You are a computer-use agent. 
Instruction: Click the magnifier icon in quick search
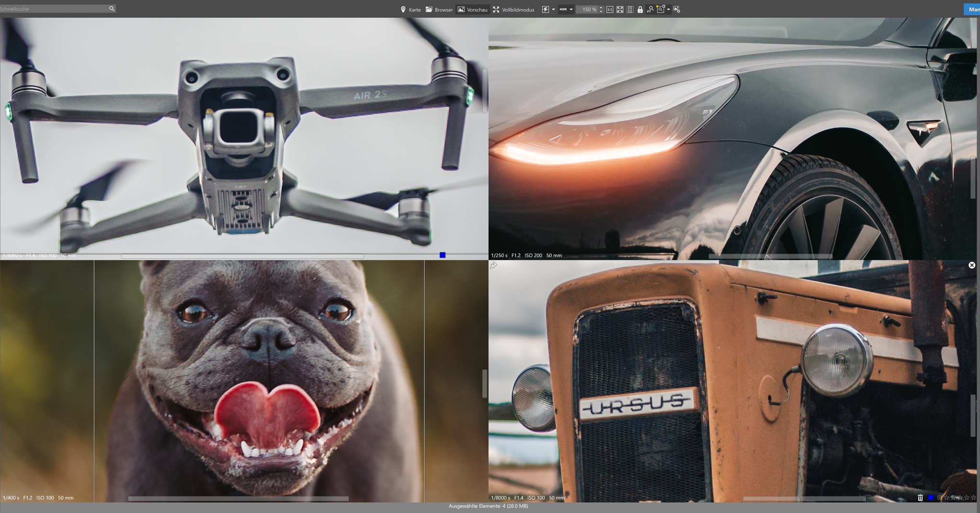(x=111, y=9)
